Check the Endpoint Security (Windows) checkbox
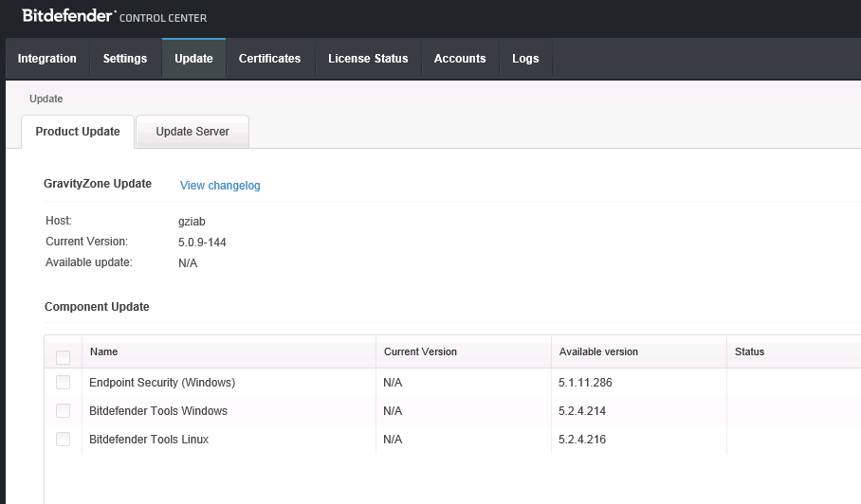Viewport: 861px width, 504px height. click(x=64, y=383)
